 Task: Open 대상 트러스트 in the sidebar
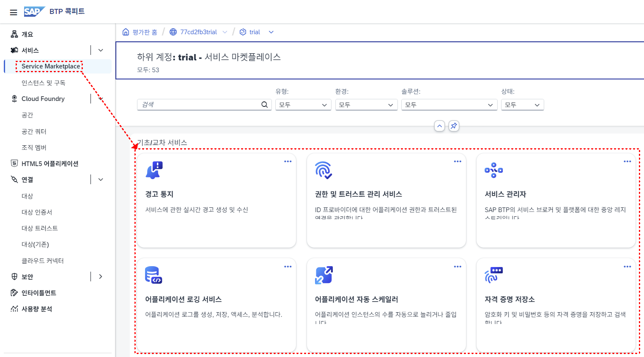point(40,228)
